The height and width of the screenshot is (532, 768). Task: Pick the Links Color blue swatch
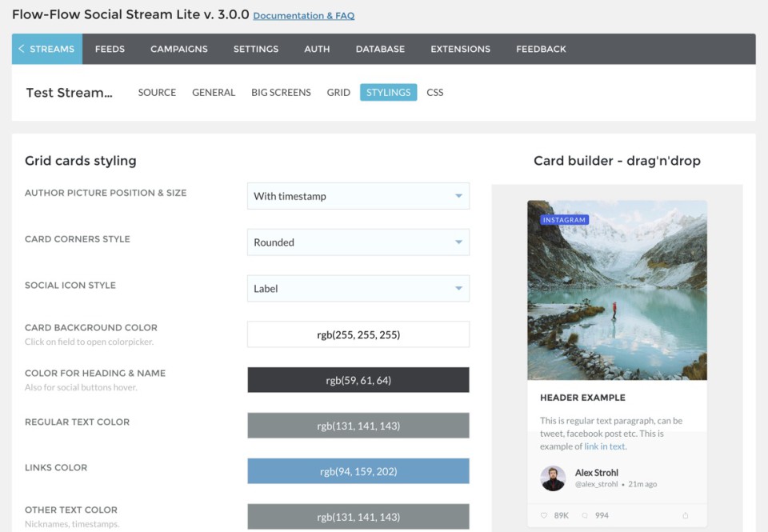[358, 471]
